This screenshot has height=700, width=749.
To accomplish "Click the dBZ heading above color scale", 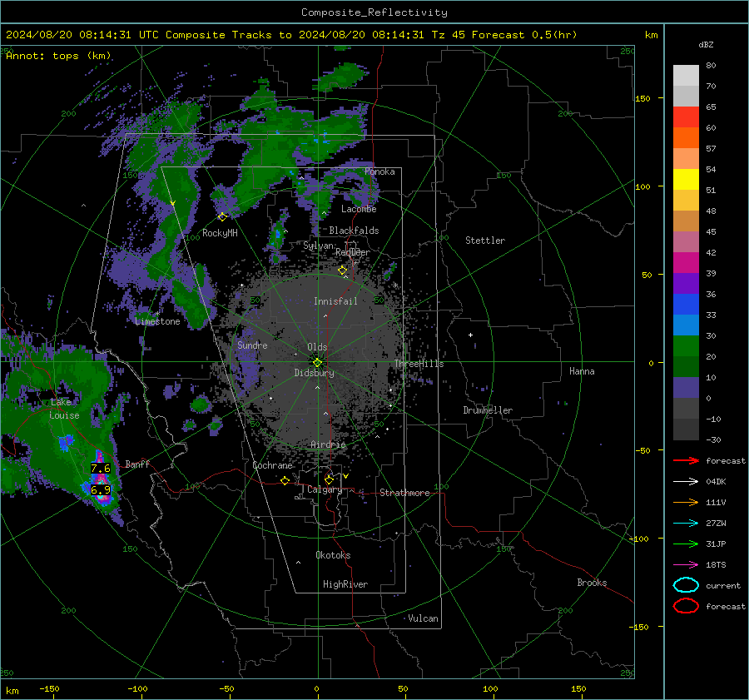I will click(706, 44).
